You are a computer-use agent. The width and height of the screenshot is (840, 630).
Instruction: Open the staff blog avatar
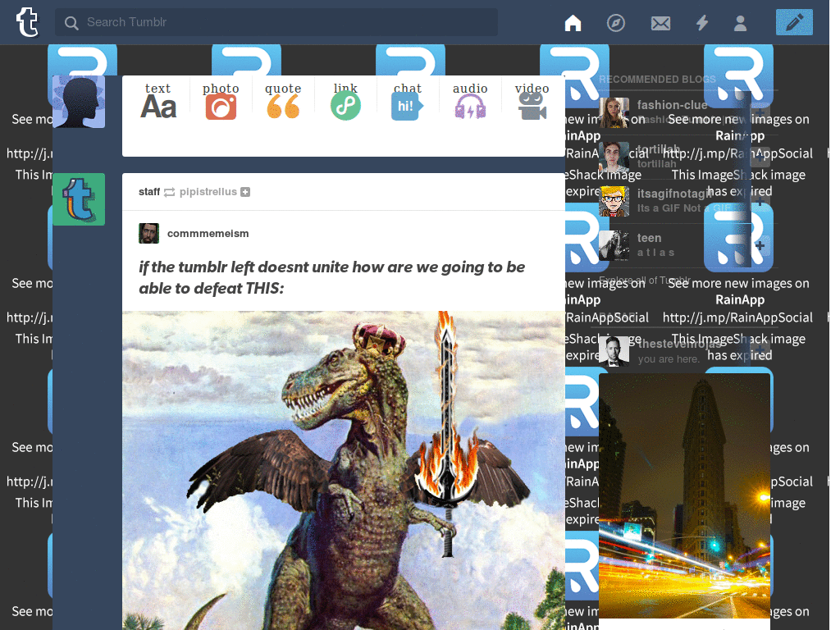(x=79, y=199)
